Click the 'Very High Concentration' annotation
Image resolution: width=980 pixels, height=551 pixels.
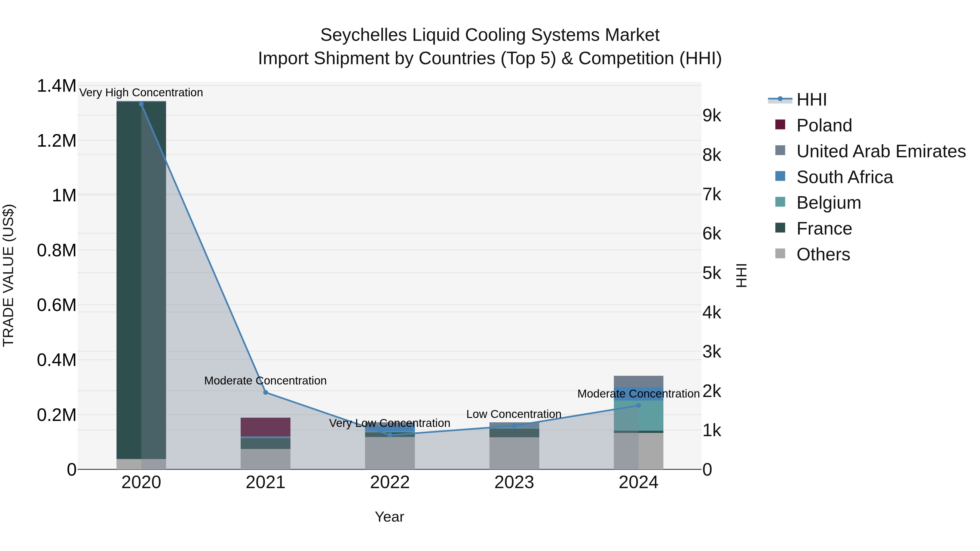pyautogui.click(x=141, y=93)
